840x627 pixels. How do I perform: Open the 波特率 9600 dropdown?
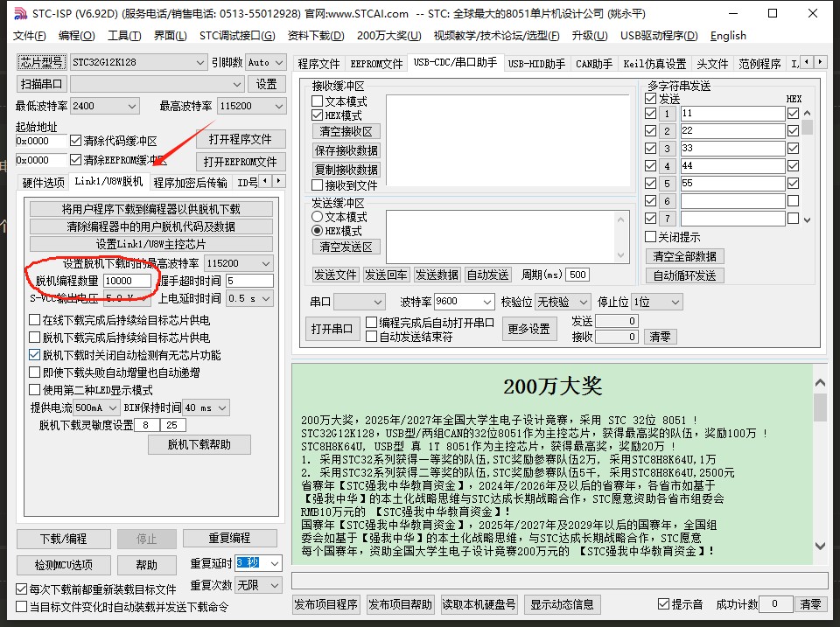(464, 302)
